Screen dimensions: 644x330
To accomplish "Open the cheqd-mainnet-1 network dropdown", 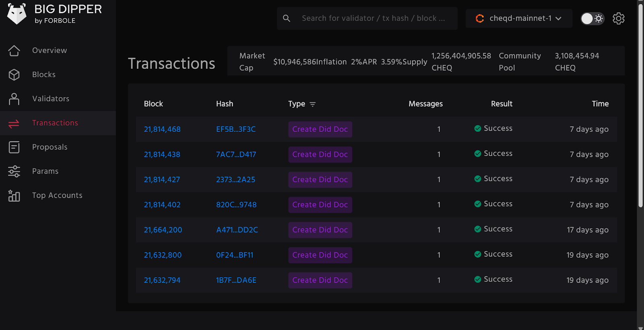I will click(x=519, y=18).
